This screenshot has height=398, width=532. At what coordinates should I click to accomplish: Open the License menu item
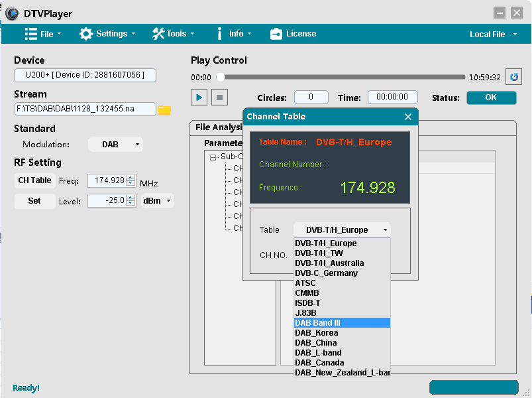point(293,34)
